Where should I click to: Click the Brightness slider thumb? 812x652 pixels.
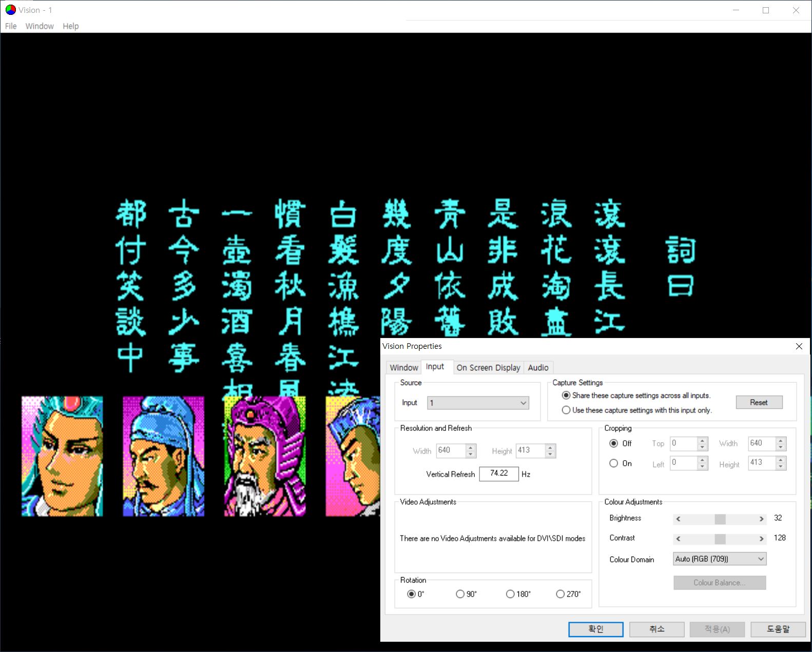720,519
